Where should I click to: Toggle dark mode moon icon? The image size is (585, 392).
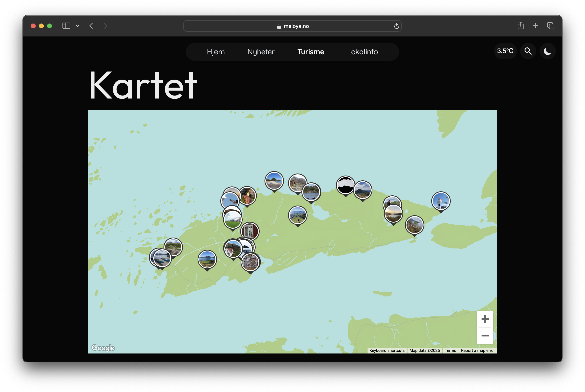tap(547, 51)
